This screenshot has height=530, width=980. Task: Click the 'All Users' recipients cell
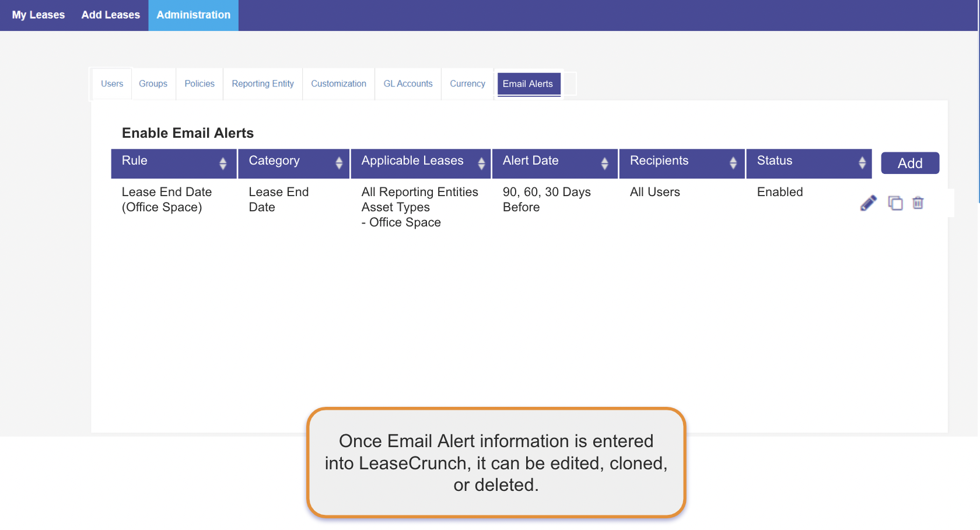click(655, 192)
